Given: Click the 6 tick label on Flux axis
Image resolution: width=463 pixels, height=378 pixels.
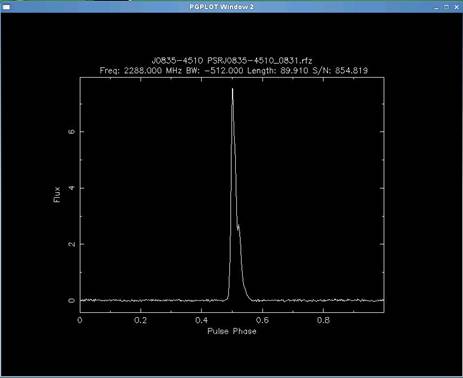Looking at the screenshot, I should [71, 132].
